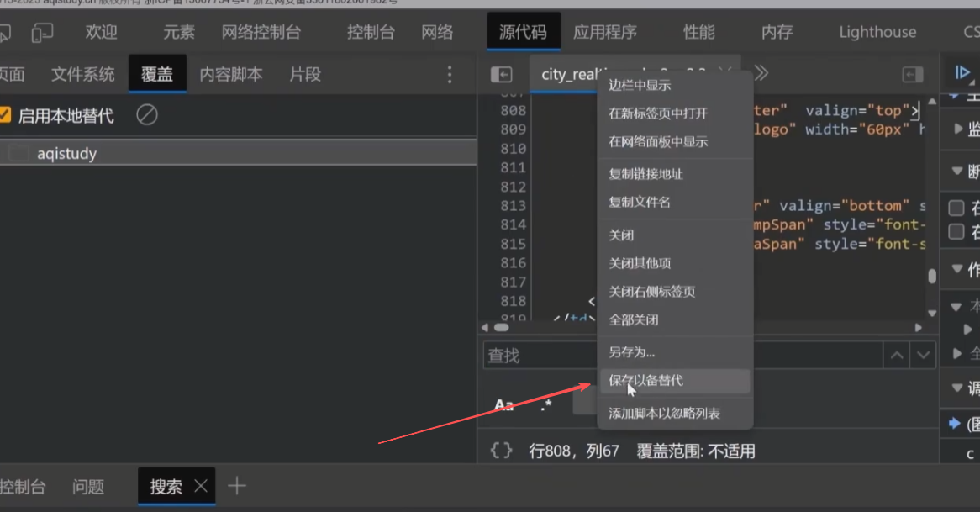The height and width of the screenshot is (512, 980).
Task: Choose 在网络面板中显示 menu entry
Action: tap(674, 141)
